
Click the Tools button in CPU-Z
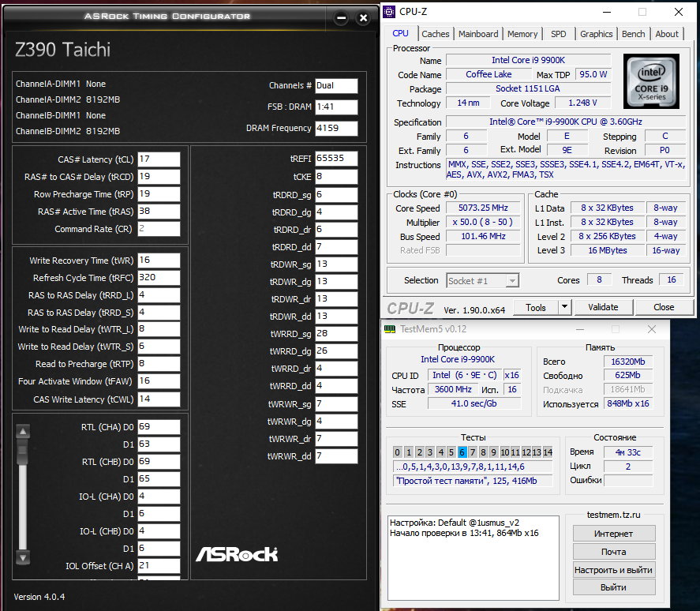[x=536, y=307]
